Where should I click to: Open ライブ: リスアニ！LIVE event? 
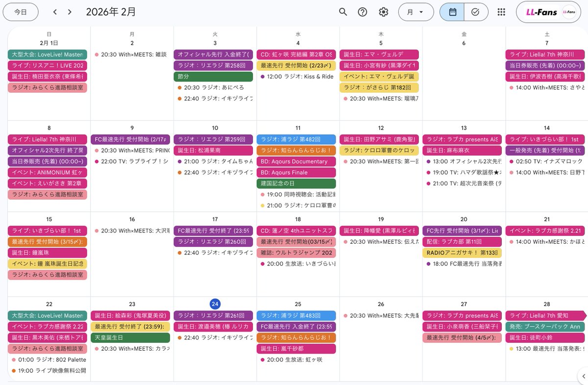(47, 65)
